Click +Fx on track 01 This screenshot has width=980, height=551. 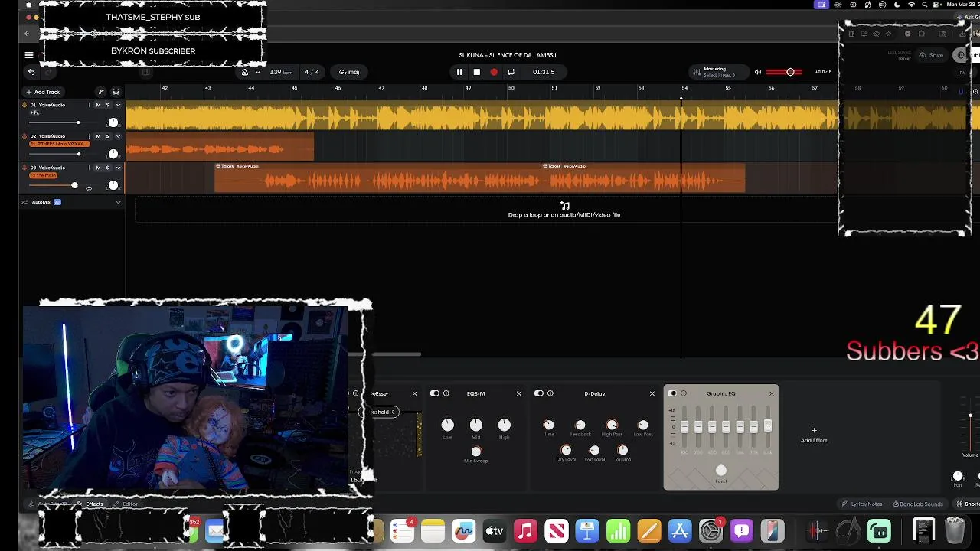pos(34,112)
